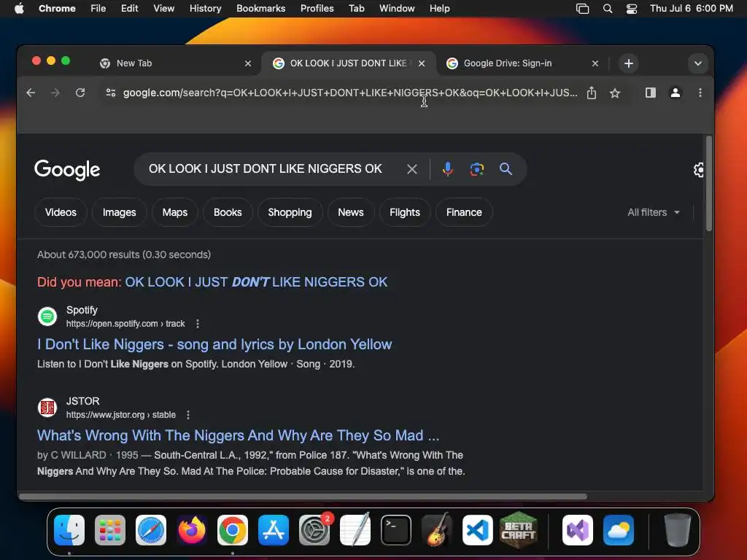Open the JSTOR result's three-dot options

(x=188, y=415)
